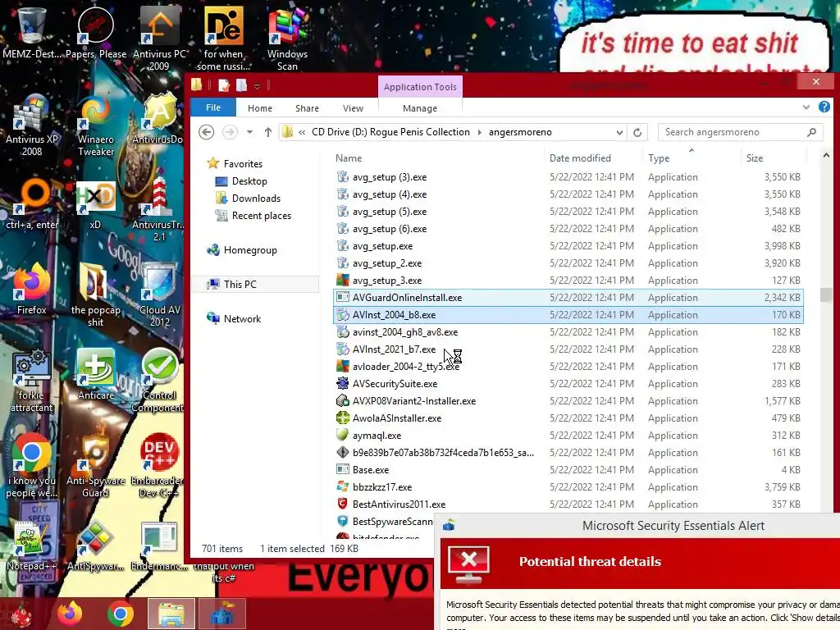Open Endermanc... desktop shortcut
840x630 pixels.
158,546
